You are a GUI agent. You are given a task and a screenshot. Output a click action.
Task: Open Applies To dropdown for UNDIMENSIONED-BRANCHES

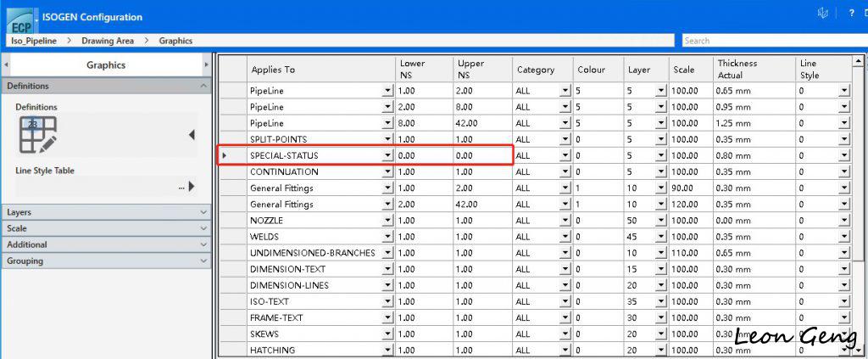[x=387, y=253]
